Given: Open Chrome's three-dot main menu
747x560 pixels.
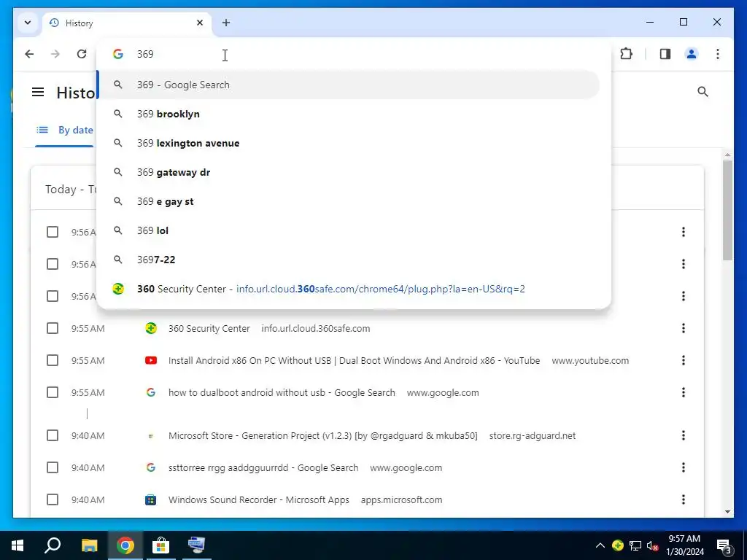Looking at the screenshot, I should tap(718, 54).
